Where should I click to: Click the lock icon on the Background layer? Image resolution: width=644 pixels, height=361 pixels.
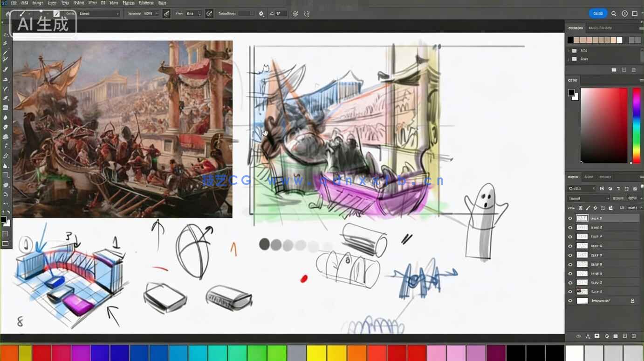(x=632, y=301)
